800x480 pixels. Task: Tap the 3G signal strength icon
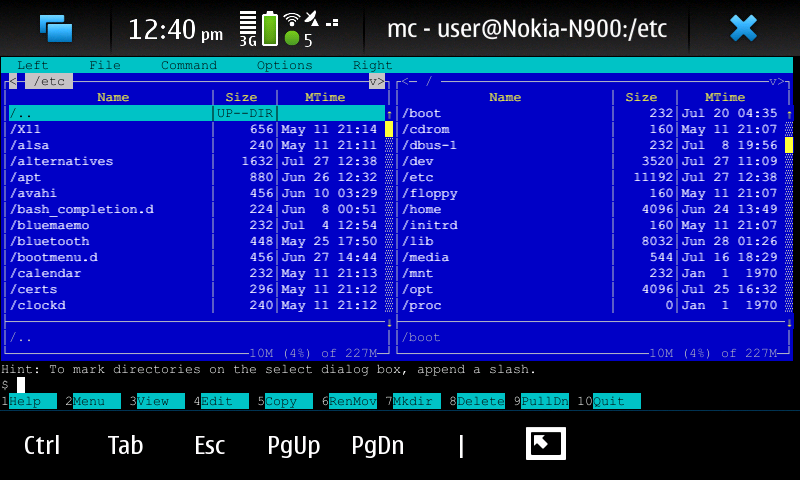(x=248, y=28)
